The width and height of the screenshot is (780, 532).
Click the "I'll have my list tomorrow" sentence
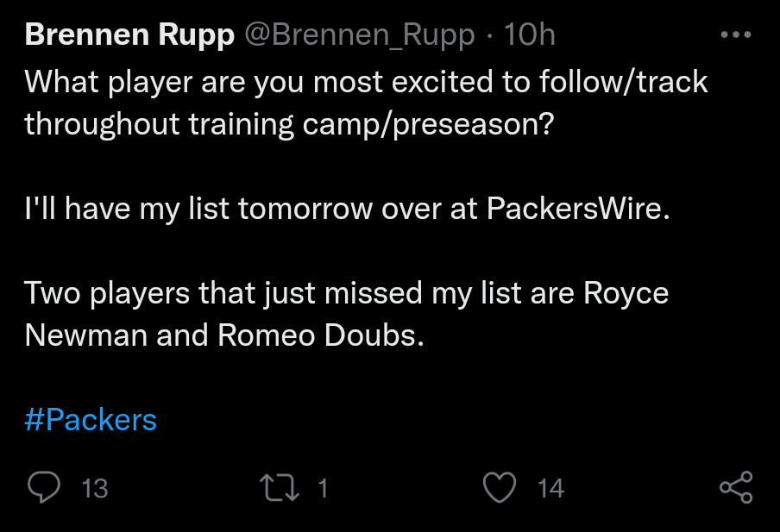click(x=347, y=209)
